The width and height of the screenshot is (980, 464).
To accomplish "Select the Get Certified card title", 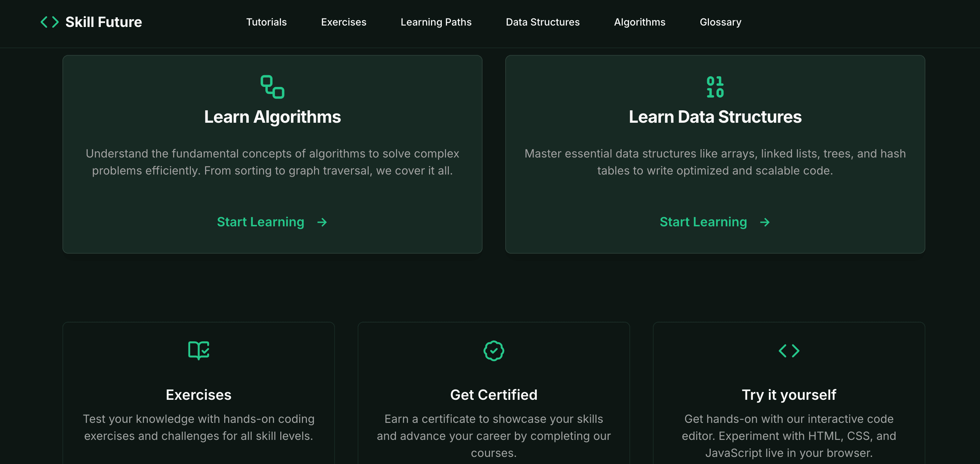I will click(494, 395).
